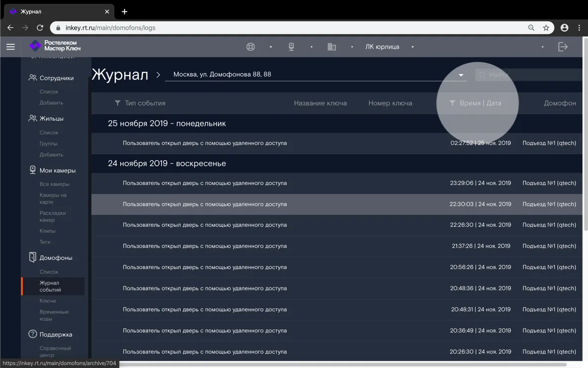Open Раскладки камер
The width and height of the screenshot is (588, 368).
[52, 216]
